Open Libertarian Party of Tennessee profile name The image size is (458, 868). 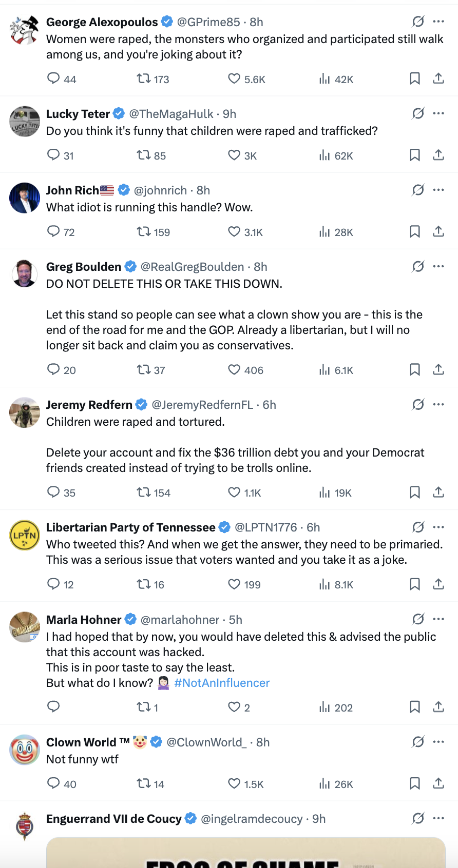coord(130,527)
